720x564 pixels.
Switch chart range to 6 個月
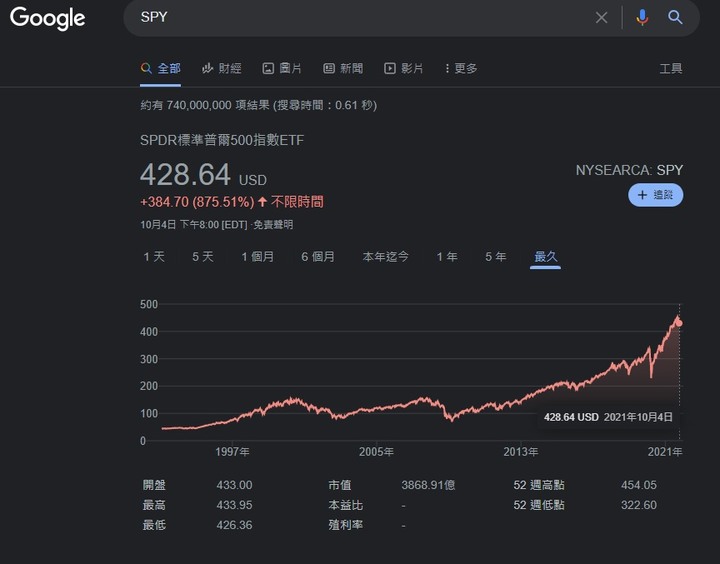pyautogui.click(x=318, y=256)
